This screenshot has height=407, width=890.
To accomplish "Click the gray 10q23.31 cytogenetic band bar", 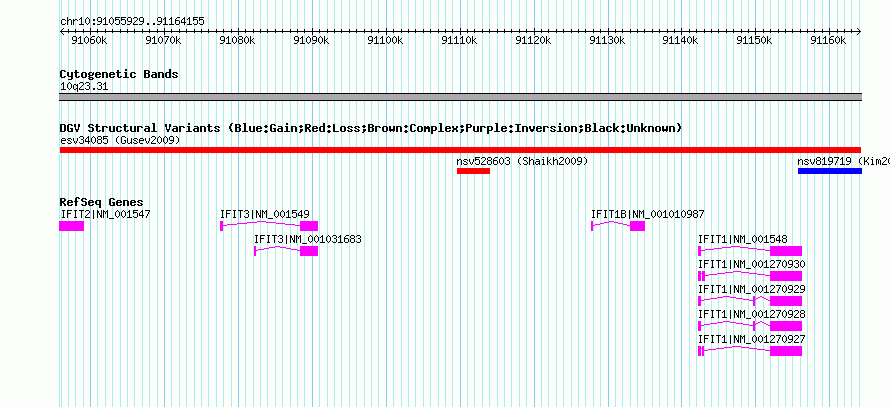I will tap(460, 97).
